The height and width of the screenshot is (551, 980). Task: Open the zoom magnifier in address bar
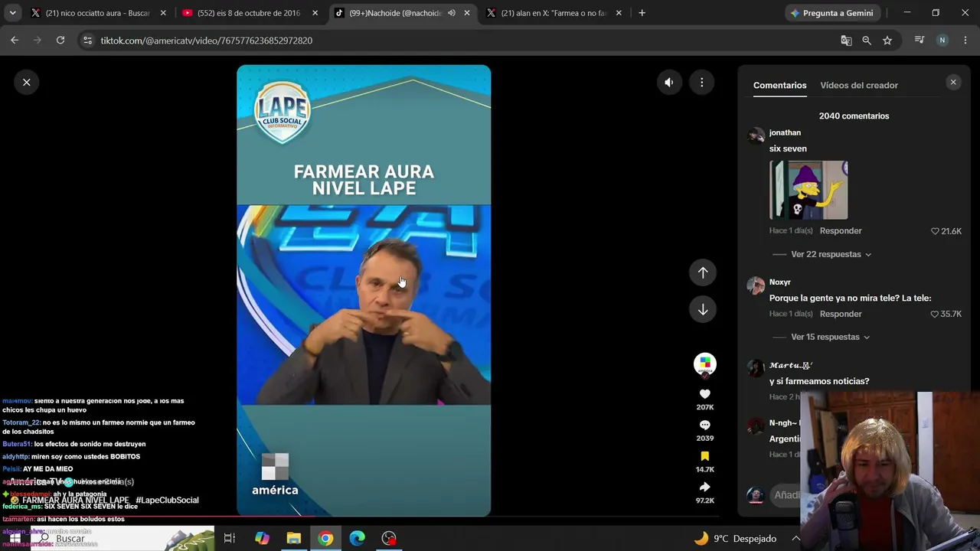[867, 41]
